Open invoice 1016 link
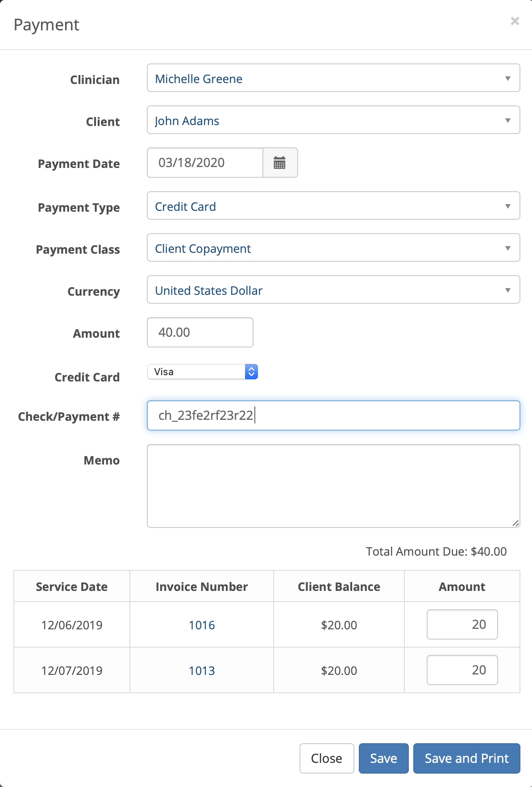Screen dimensions: 532x787 pyautogui.click(x=202, y=625)
